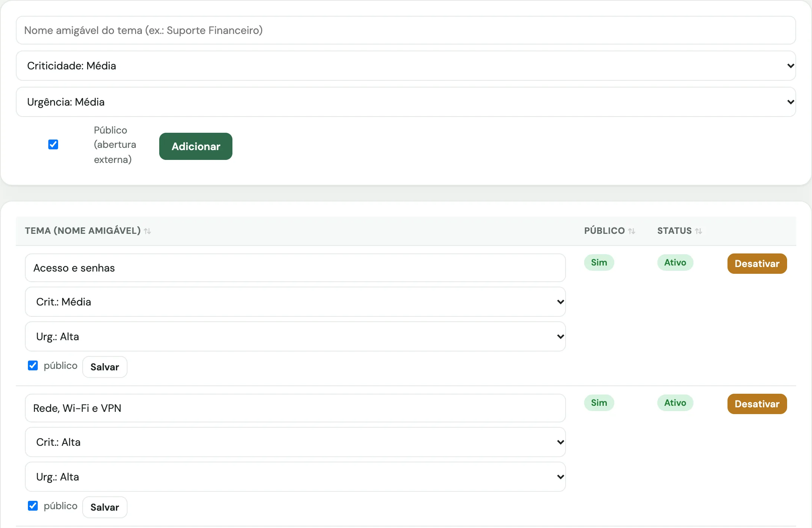Image resolution: width=812 pixels, height=528 pixels.
Task: Focus the Nome amigável do tema field
Action: click(406, 30)
